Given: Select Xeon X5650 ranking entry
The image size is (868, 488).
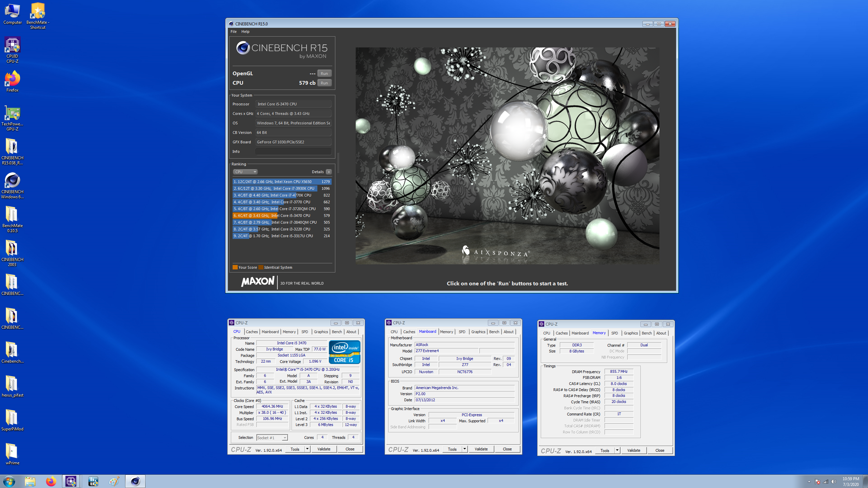Looking at the screenshot, I should (x=282, y=182).
